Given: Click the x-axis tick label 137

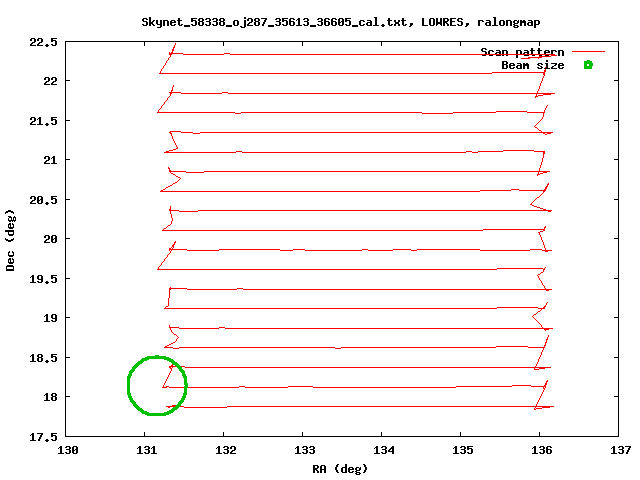Looking at the screenshot, I should point(620,450).
